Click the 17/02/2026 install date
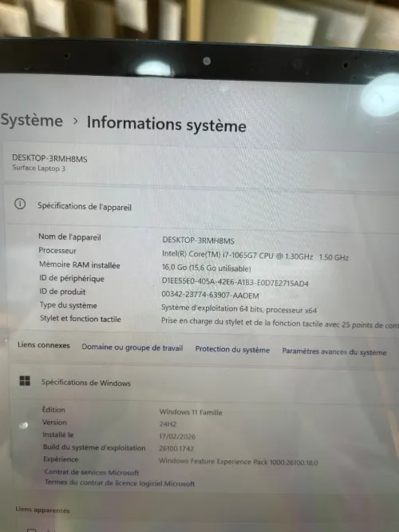The height and width of the screenshot is (532, 399). pyautogui.click(x=177, y=436)
